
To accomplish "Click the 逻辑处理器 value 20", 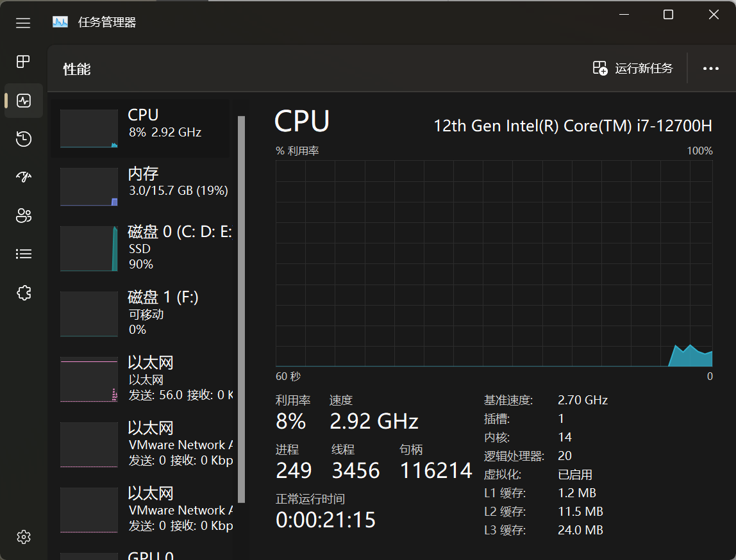I will [565, 456].
